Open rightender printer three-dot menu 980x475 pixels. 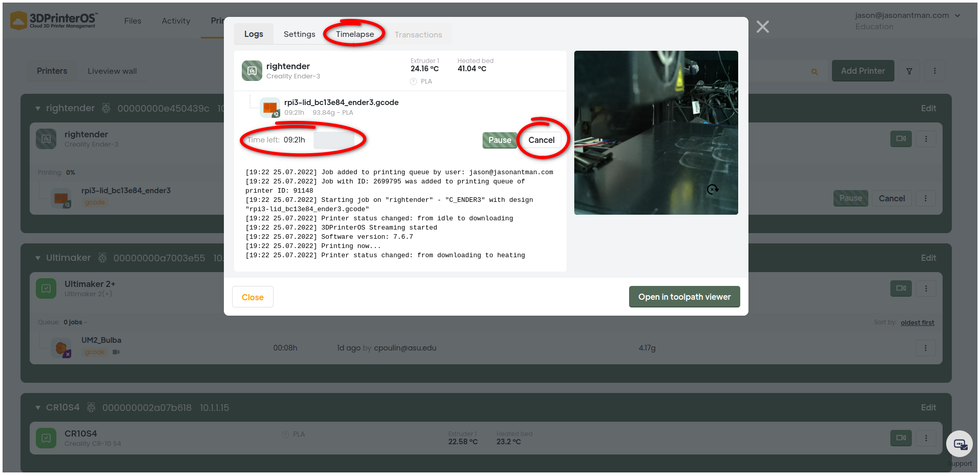[926, 139]
